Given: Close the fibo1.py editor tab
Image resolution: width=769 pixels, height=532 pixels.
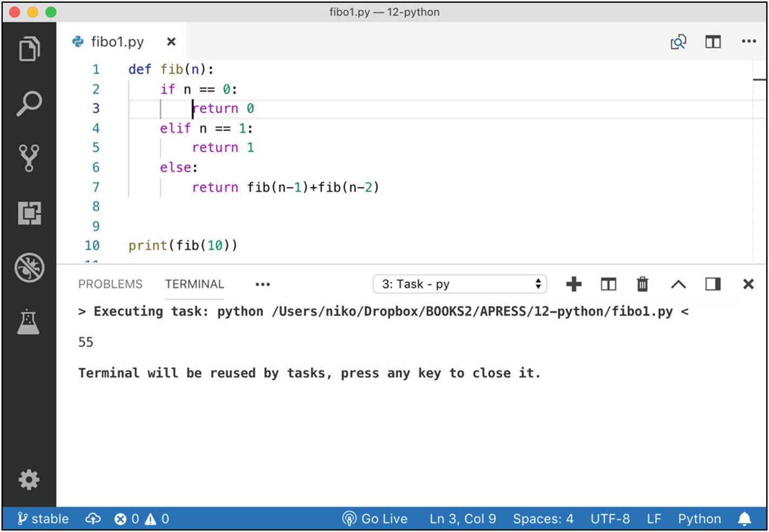Looking at the screenshot, I should coord(171,42).
